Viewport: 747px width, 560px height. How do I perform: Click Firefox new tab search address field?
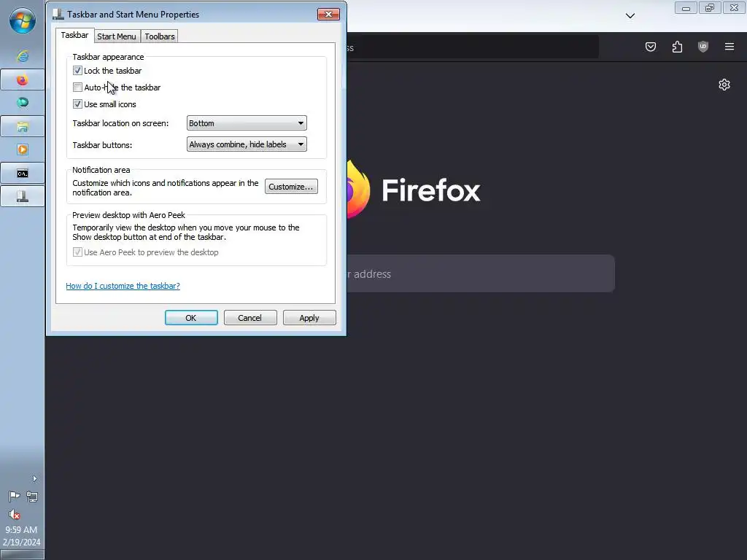[481, 273]
